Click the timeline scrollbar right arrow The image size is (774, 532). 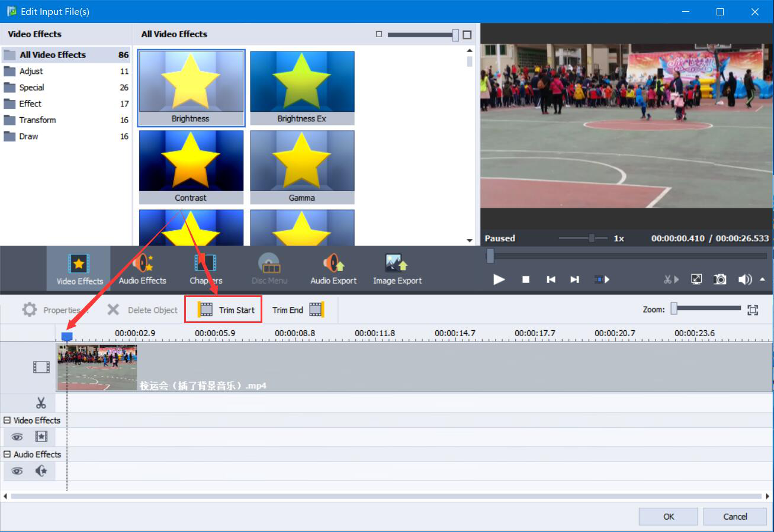coord(767,496)
